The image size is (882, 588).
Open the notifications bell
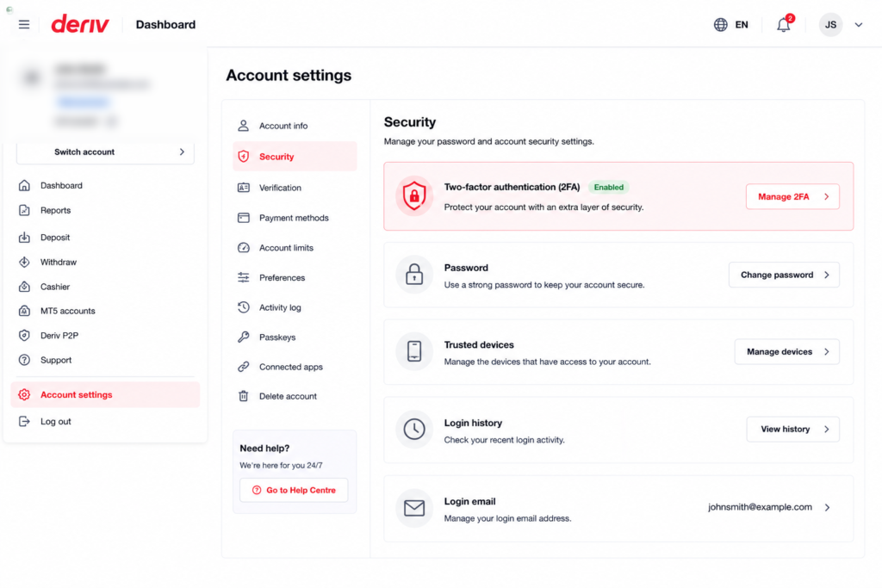pyautogui.click(x=784, y=25)
